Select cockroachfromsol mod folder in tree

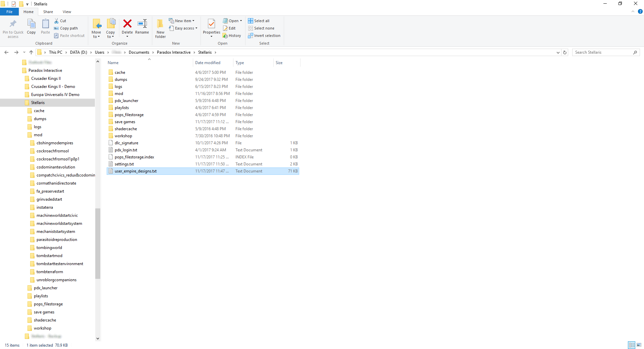coord(53,151)
